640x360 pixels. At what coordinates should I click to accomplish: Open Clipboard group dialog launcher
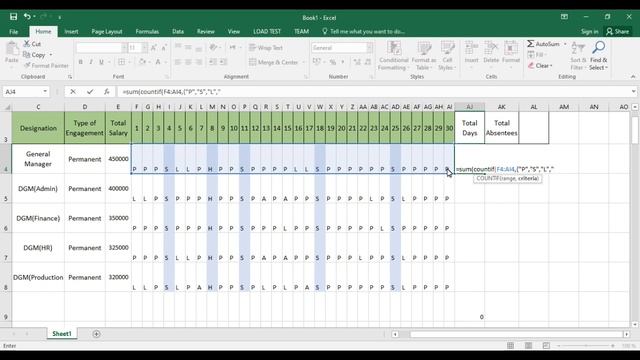(x=70, y=77)
